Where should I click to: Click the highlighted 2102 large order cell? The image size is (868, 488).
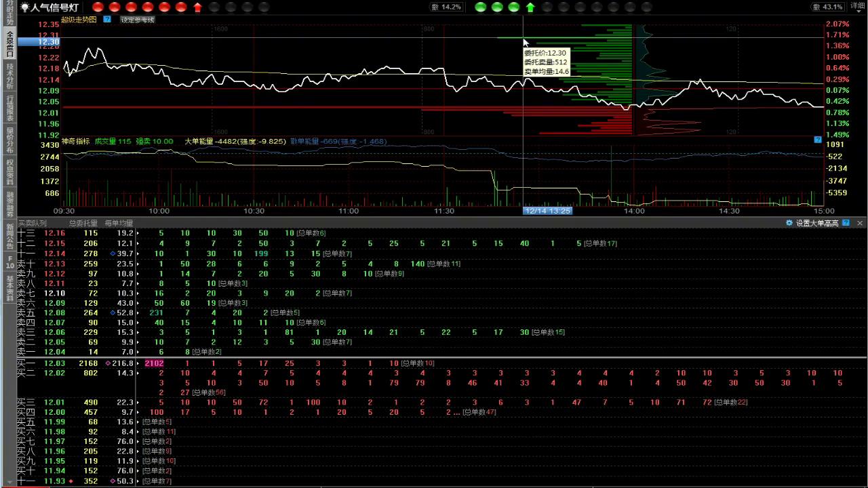pos(154,364)
